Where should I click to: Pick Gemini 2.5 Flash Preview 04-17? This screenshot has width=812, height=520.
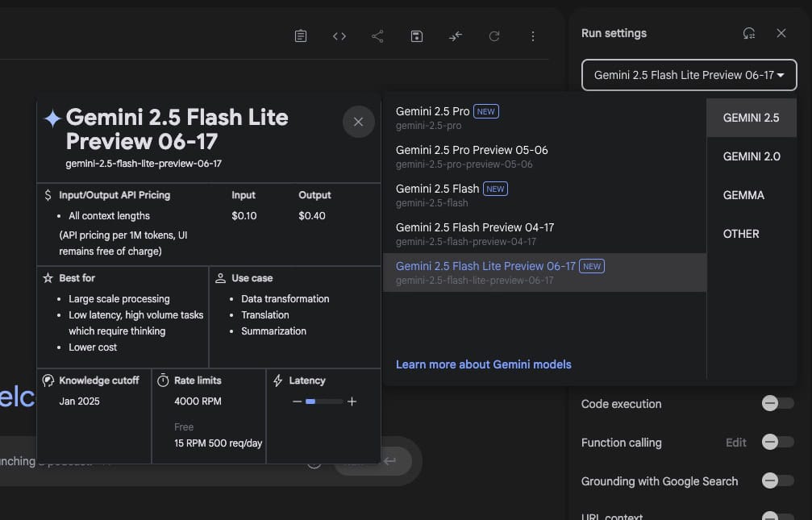point(544,234)
